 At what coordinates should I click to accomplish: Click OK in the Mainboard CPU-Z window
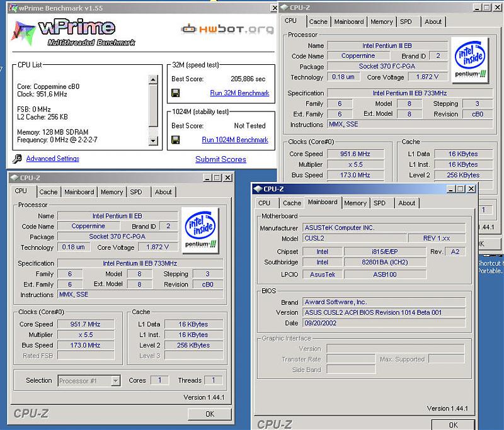click(453, 425)
